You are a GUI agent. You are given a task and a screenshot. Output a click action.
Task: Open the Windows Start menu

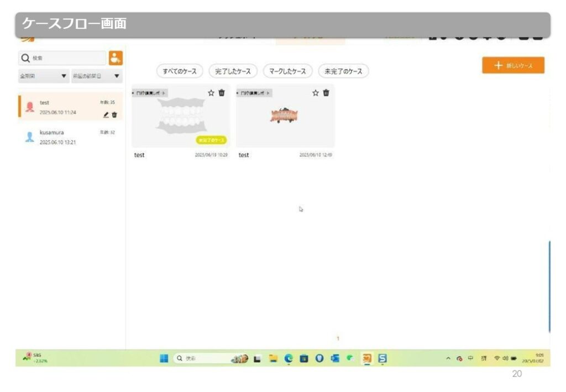tap(164, 358)
